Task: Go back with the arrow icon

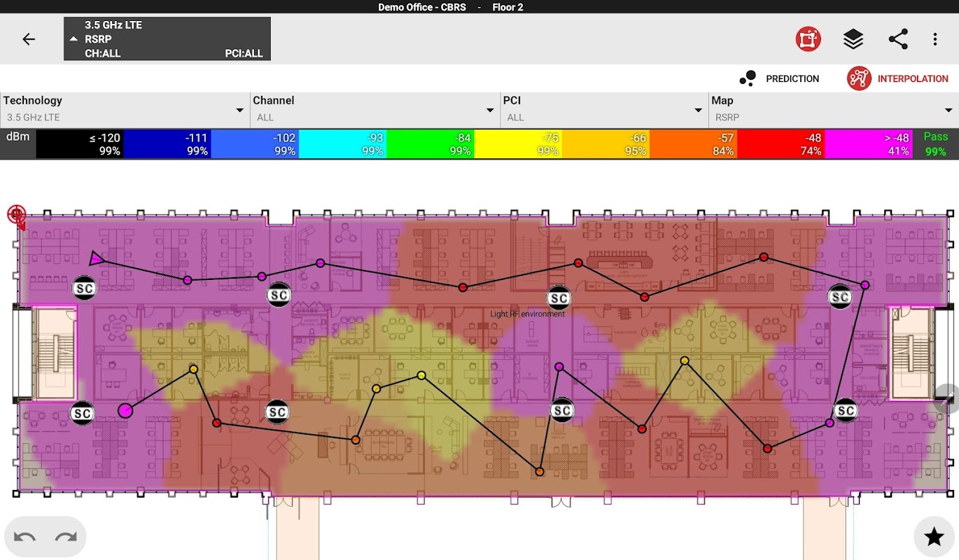Action: click(29, 39)
